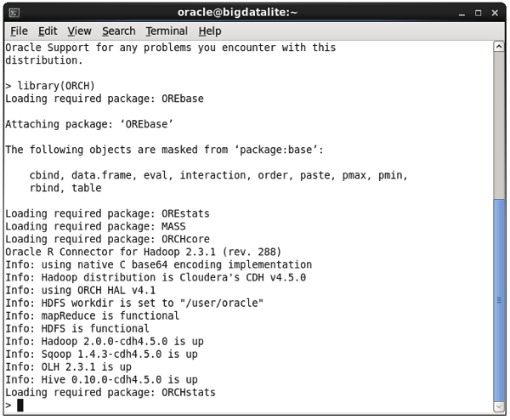
Task: Click the scrollbar up arrow
Action: click(499, 47)
